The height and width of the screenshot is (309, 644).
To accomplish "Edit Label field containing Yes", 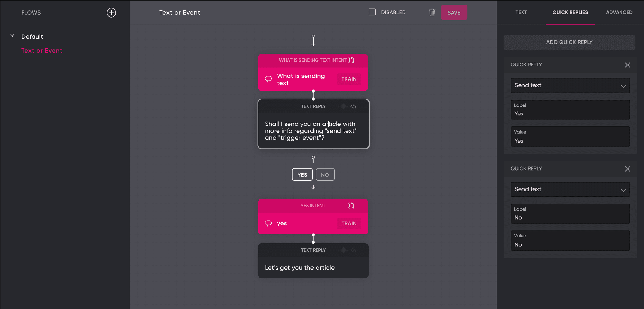I will [x=570, y=110].
